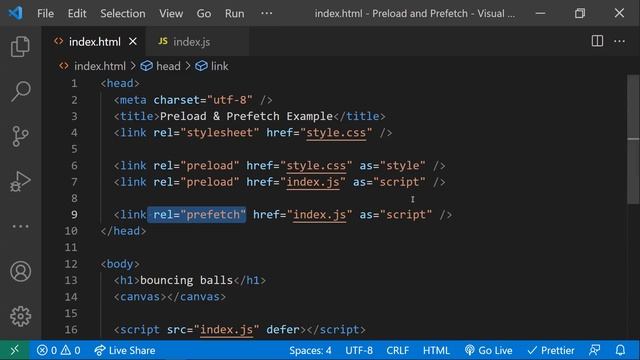Click index.js link on line 9
The width and height of the screenshot is (640, 360).
click(x=319, y=215)
